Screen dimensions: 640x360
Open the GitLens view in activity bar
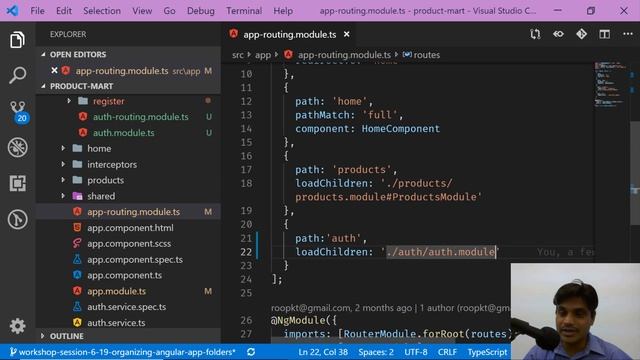(x=18, y=219)
